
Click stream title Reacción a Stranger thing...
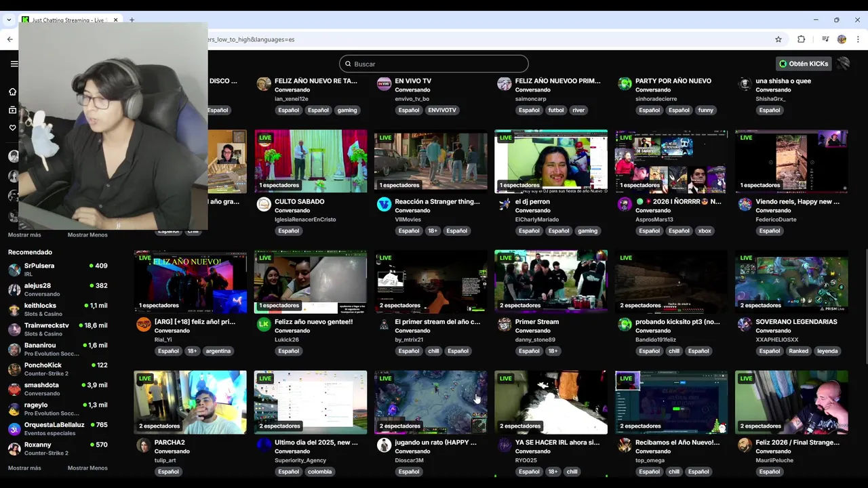click(x=437, y=201)
